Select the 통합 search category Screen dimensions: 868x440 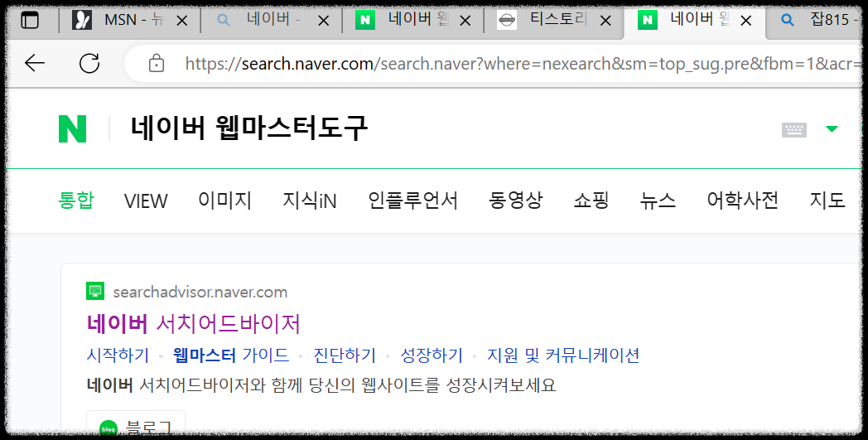click(76, 200)
